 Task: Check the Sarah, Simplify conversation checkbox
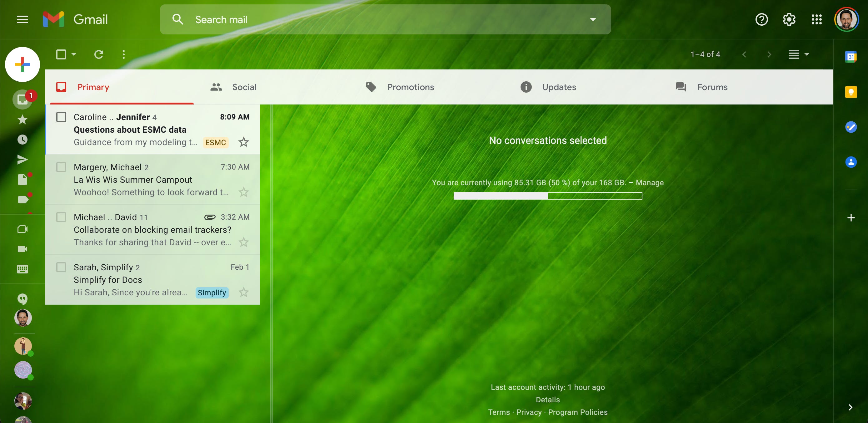(x=61, y=267)
